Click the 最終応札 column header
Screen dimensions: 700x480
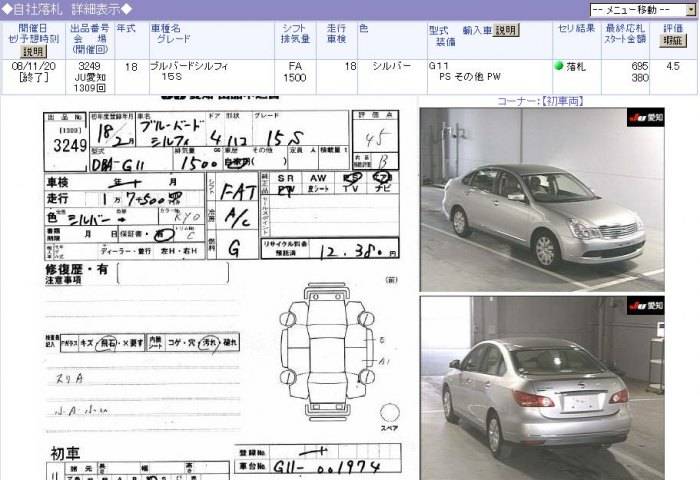pos(625,28)
